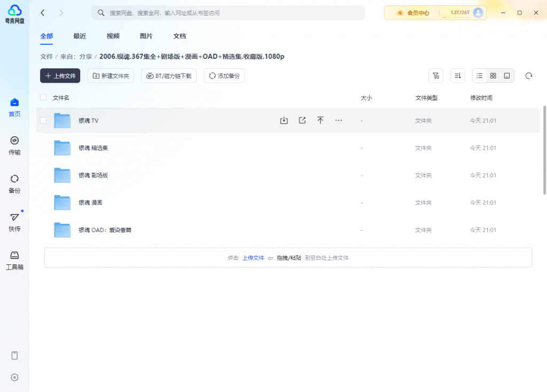Viewport: 547px width, 392px height.
Task: Click the search magnifier icon
Action: click(x=101, y=13)
